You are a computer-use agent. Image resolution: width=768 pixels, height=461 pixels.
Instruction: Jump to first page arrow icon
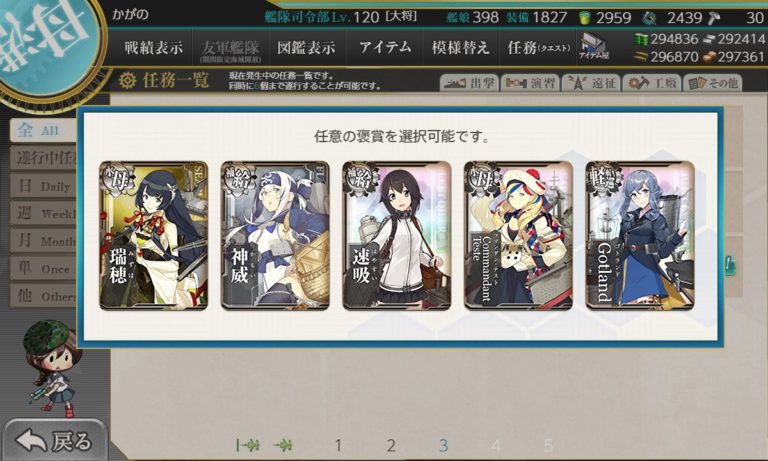point(248,445)
